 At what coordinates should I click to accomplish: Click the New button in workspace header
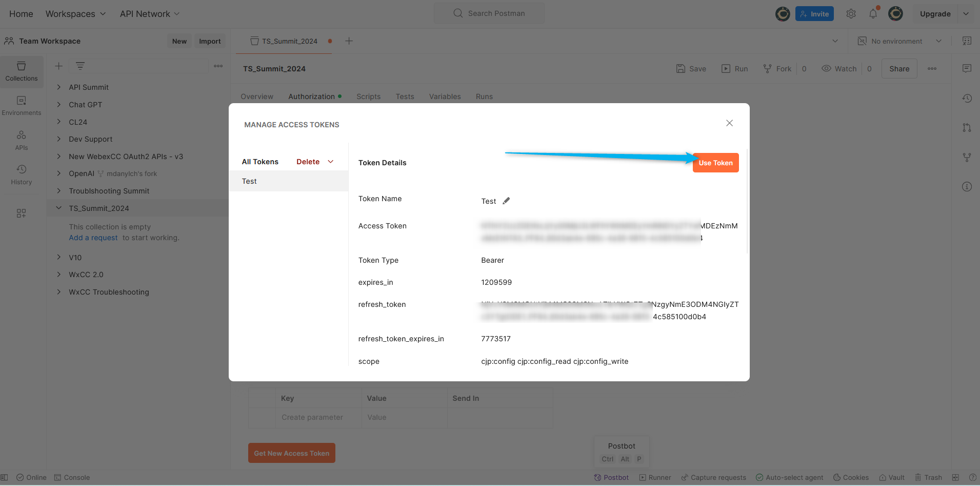click(x=179, y=41)
